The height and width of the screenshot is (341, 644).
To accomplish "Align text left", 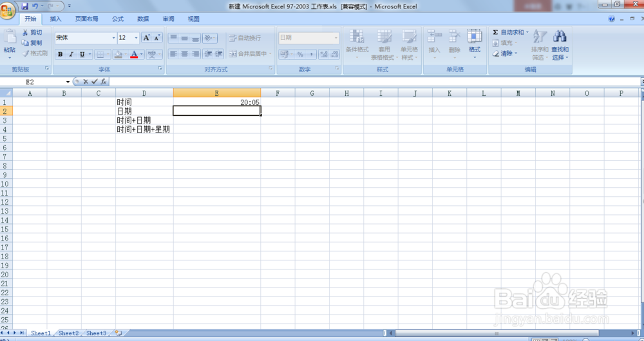I will [x=174, y=54].
